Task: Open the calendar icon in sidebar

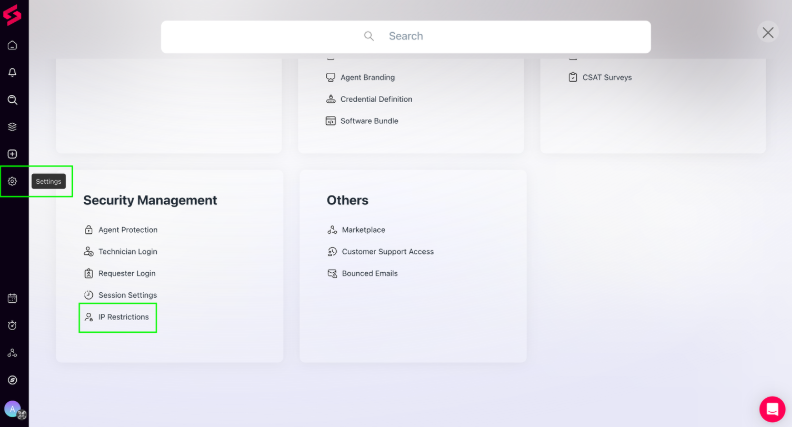Action: (x=13, y=298)
